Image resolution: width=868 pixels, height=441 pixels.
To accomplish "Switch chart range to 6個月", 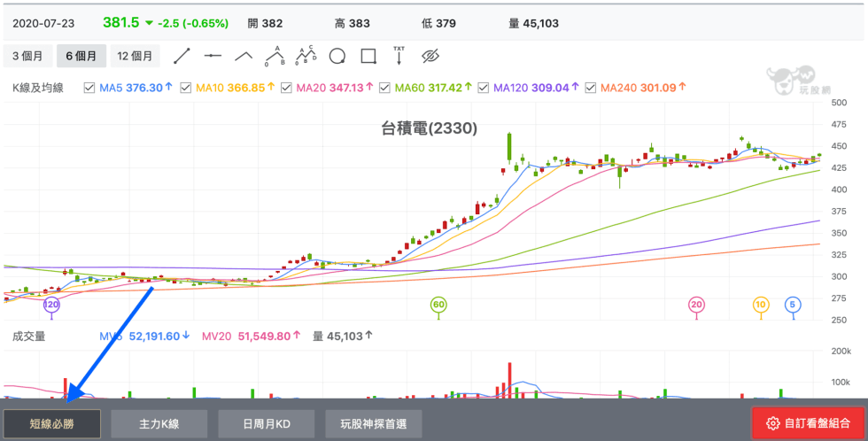I will pos(81,56).
